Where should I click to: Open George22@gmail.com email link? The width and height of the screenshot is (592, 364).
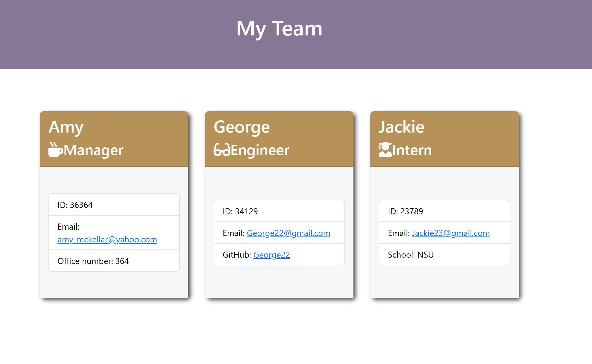coord(288,233)
